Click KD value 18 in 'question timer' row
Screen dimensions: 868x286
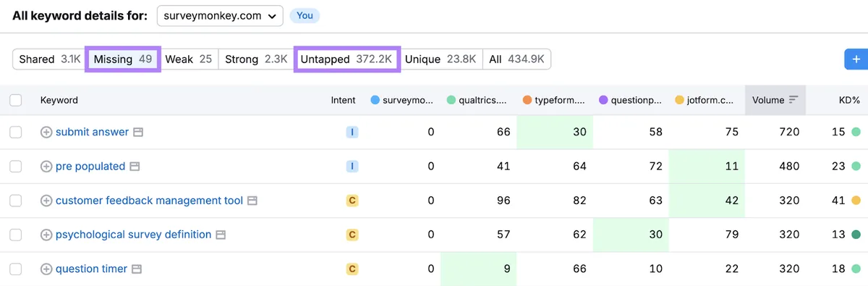point(838,269)
